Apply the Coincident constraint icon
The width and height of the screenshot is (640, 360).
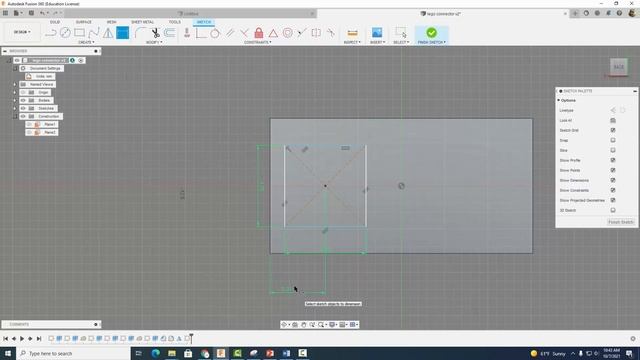point(244,33)
